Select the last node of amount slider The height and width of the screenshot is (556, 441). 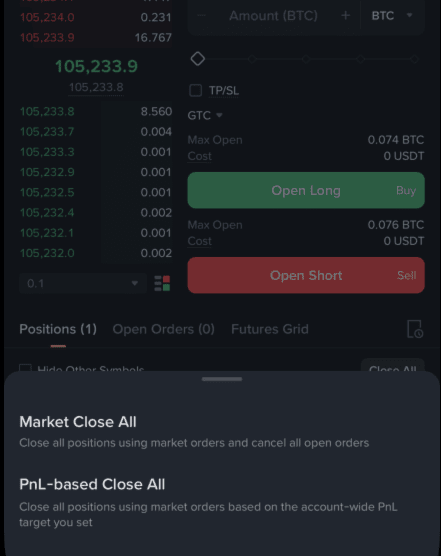pos(414,59)
